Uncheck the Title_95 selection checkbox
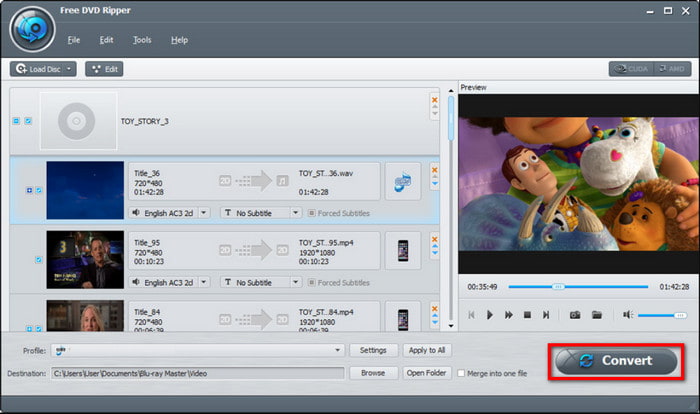This screenshot has height=414, width=700. tap(39, 259)
